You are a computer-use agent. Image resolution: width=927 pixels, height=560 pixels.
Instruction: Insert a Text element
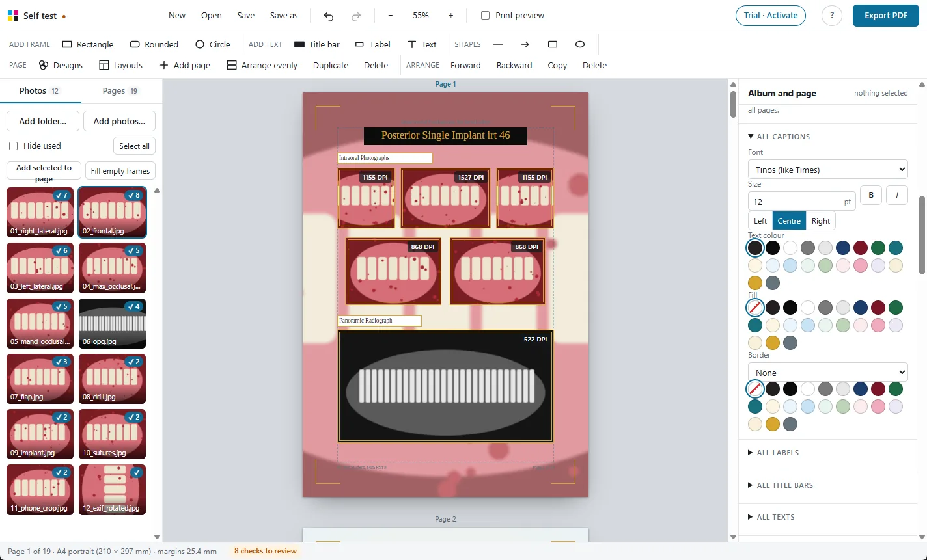coord(422,44)
